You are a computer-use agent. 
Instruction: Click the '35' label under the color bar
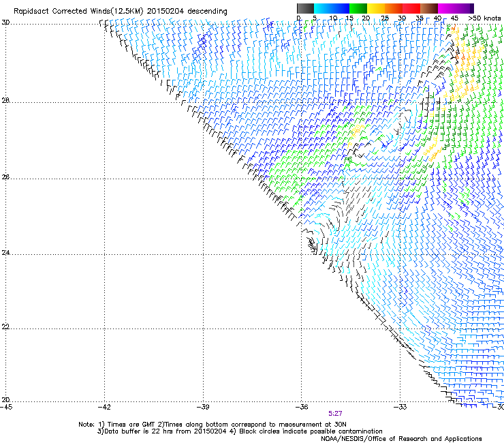[x=420, y=18]
